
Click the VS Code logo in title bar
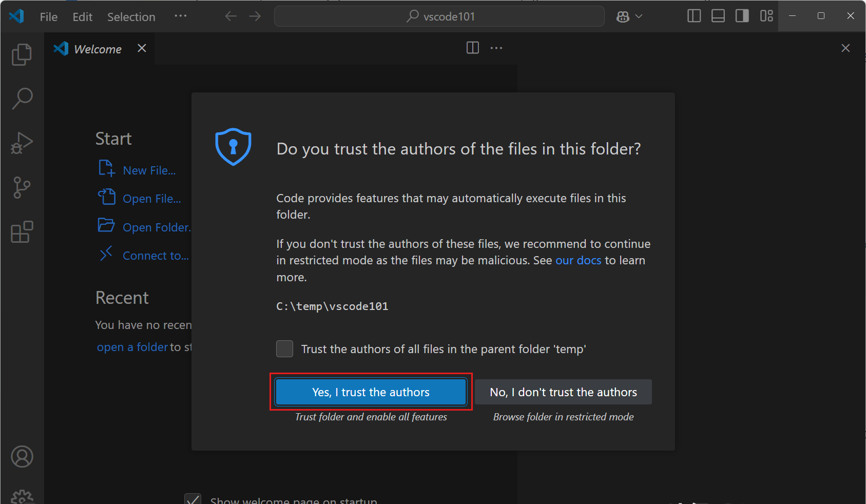pos(16,16)
